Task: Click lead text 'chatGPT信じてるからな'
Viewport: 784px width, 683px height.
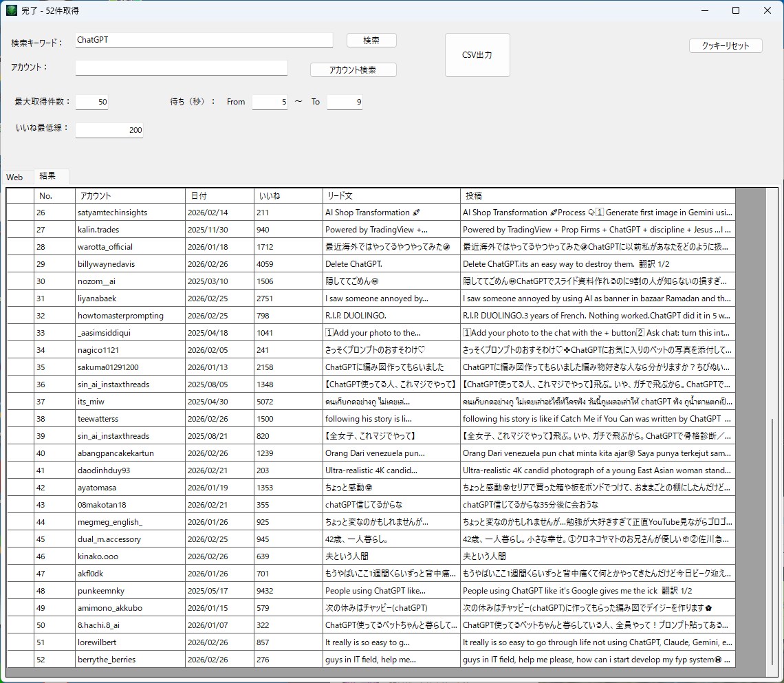Action: [x=391, y=505]
